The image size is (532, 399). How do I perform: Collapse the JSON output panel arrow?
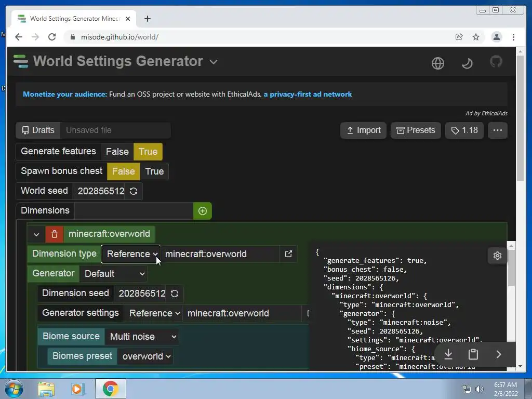point(498,354)
